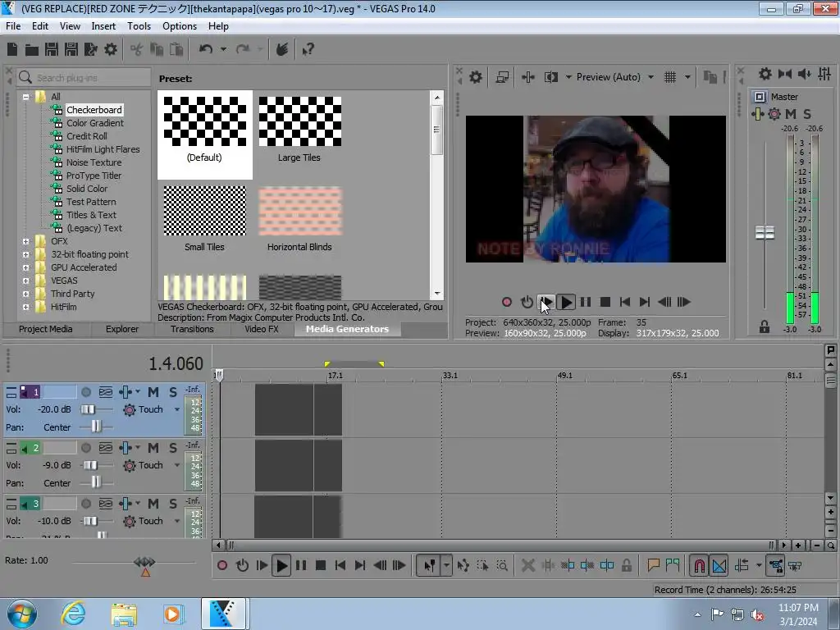Click the Open project folder icon
Screen dimensions: 840x630
32,49
